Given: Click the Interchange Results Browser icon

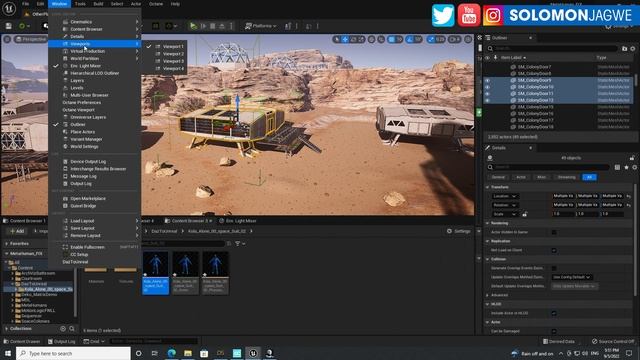Looking at the screenshot, I should pos(65,169).
